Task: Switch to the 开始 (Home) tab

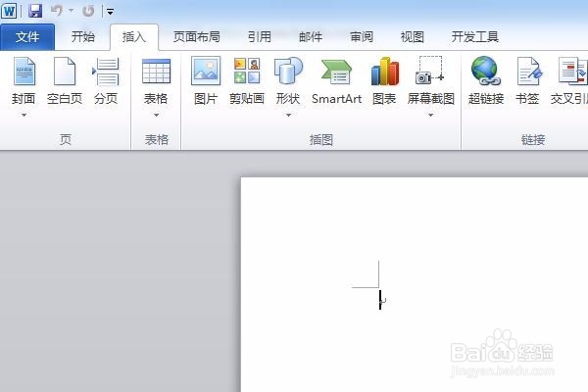Action: [x=83, y=37]
